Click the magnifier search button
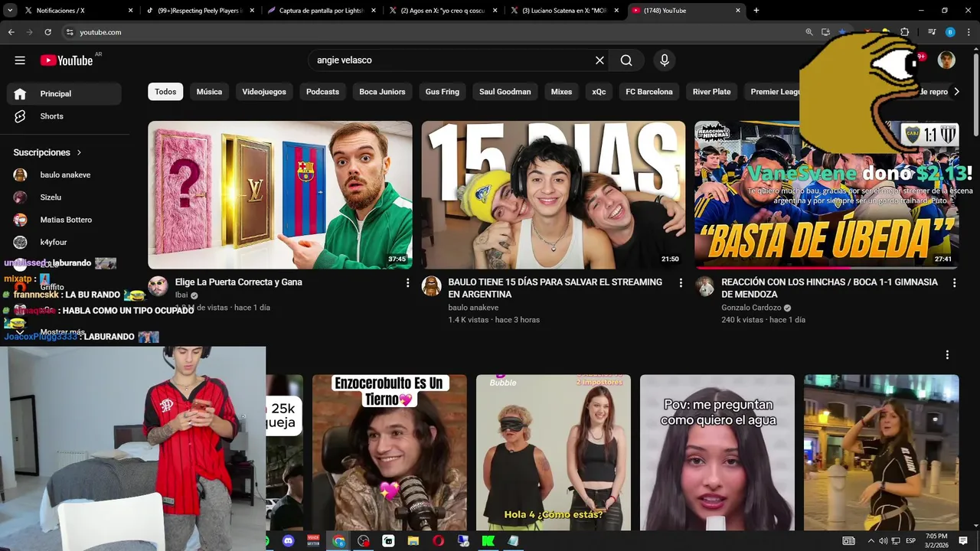Image resolution: width=980 pixels, height=551 pixels. point(626,60)
